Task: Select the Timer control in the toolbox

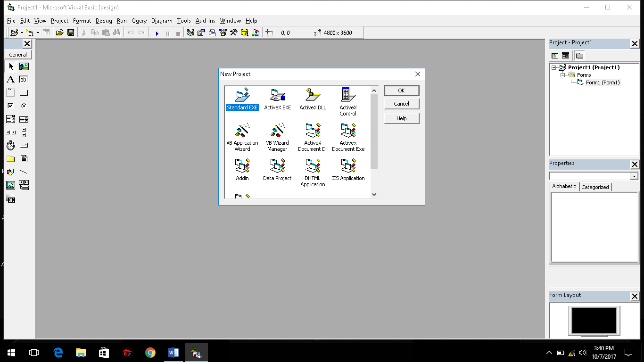Action: tap(10, 145)
